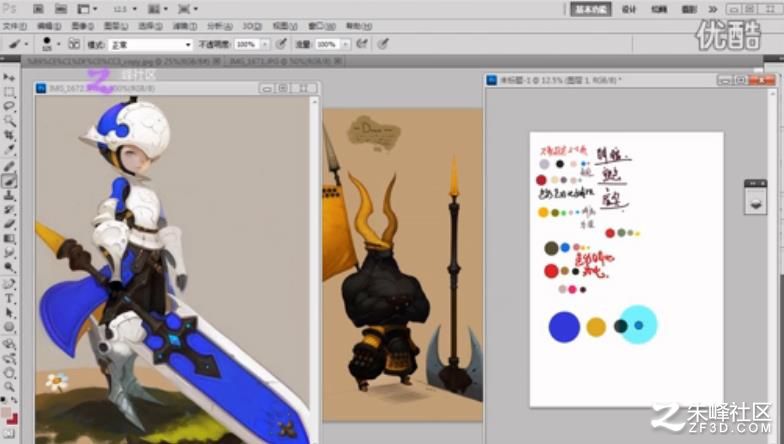Screen dimensions: 784x444
Task: Switch to the 设计 workspace
Action: [x=628, y=9]
